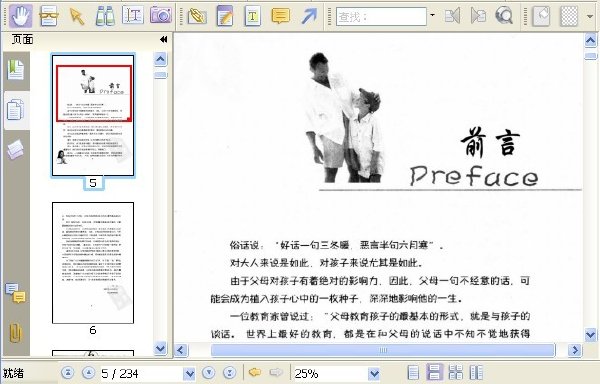Go to first page button
Screen dimensions: 600x384
click(x=68, y=373)
